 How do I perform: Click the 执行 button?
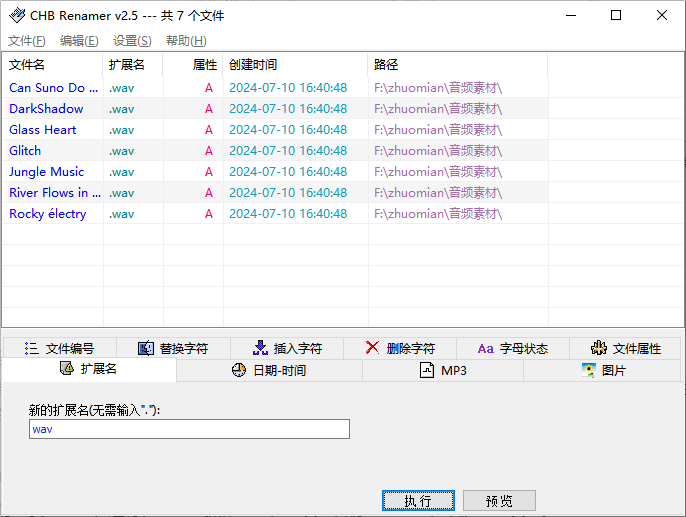pyautogui.click(x=418, y=500)
